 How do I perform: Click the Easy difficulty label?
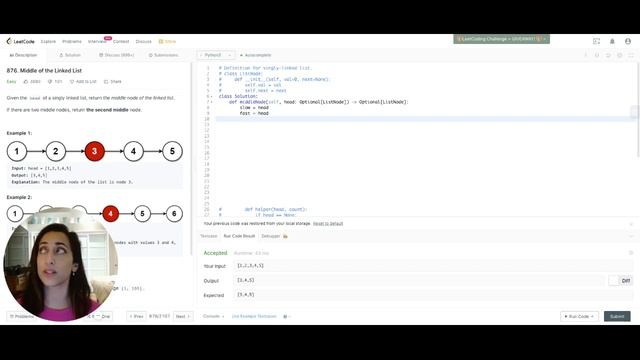click(11, 82)
